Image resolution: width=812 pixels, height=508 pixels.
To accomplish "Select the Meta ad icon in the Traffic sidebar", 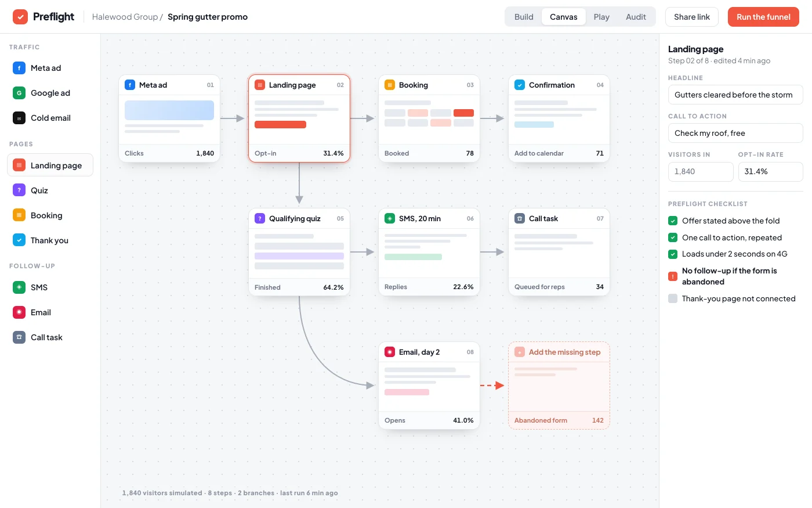I will point(19,68).
